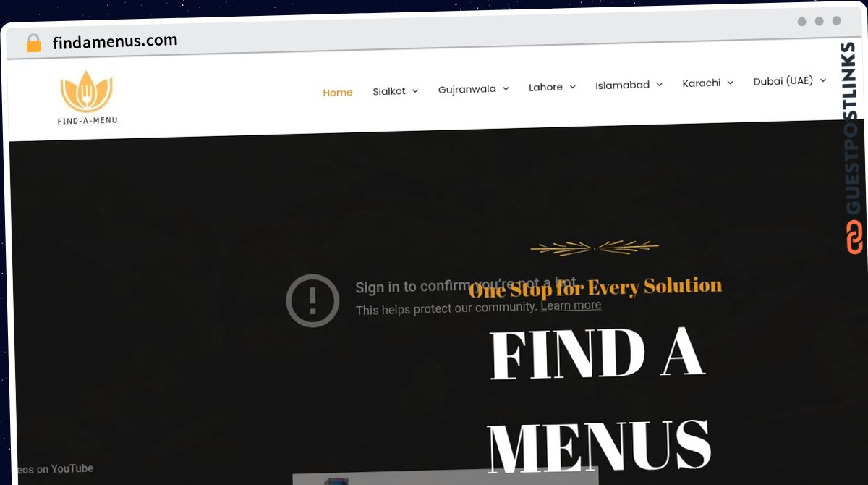This screenshot has width=868, height=485.
Task: Select the Karachi menu item
Action: tap(702, 83)
